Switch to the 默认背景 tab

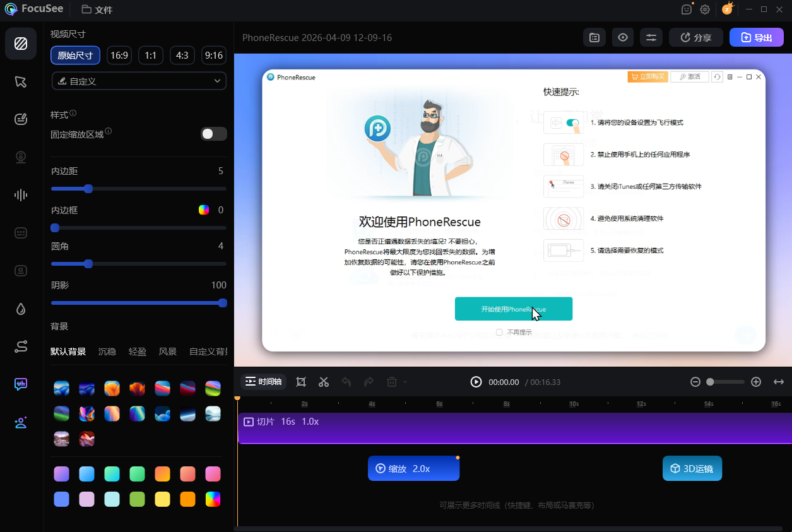tap(68, 352)
